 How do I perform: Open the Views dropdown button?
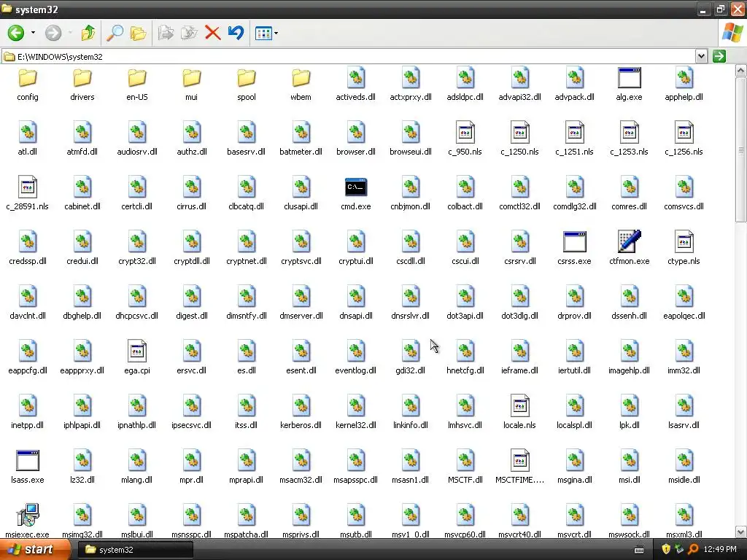point(266,33)
